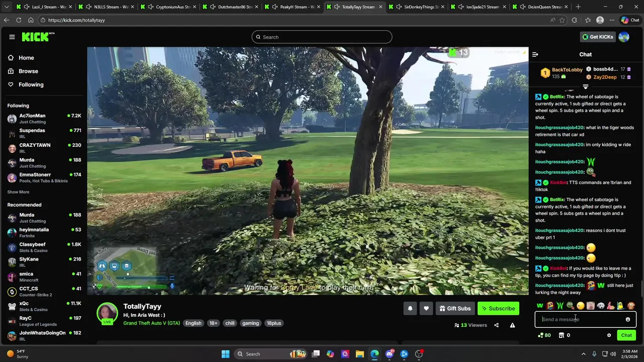
Task: Expand the gifter leaderboard chevron
Action: click(x=585, y=87)
